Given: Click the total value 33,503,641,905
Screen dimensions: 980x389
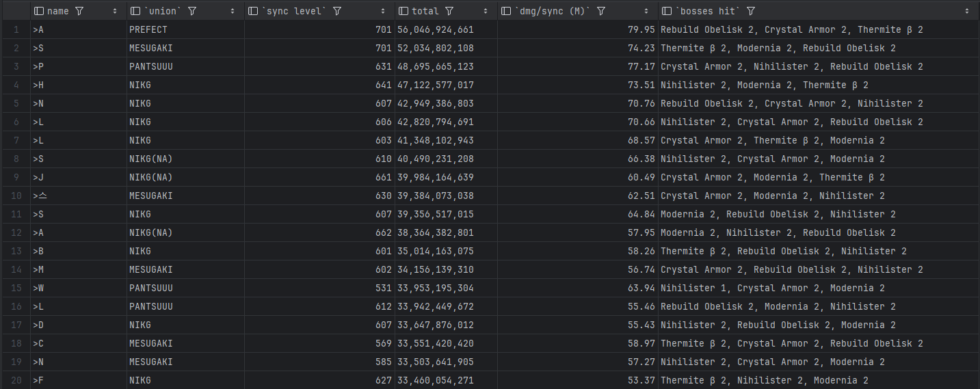Looking at the screenshot, I should tap(435, 362).
